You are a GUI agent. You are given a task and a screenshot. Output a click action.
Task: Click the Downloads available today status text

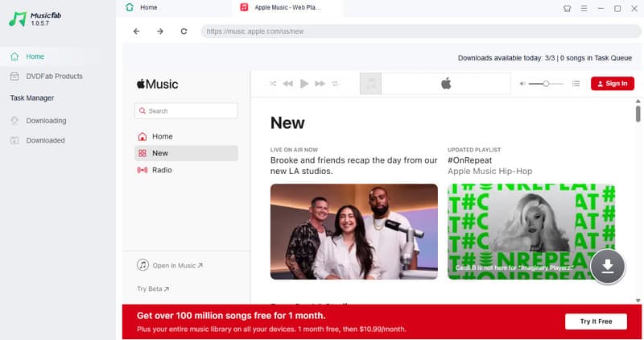(x=545, y=58)
